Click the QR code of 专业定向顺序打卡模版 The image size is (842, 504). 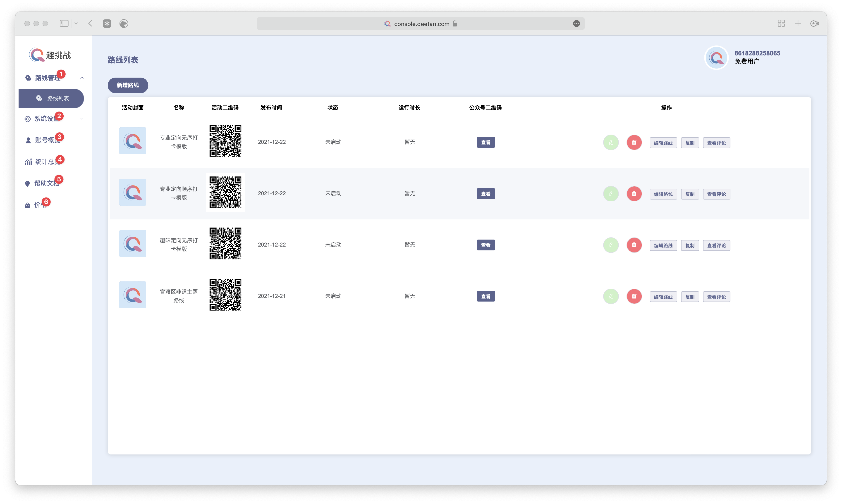(225, 192)
